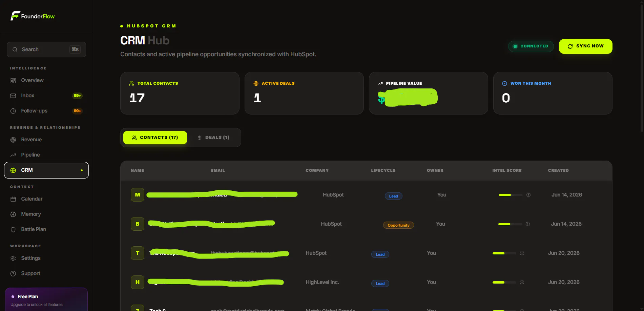Click the Jun 14, 2026 date in B row

[x=566, y=224]
